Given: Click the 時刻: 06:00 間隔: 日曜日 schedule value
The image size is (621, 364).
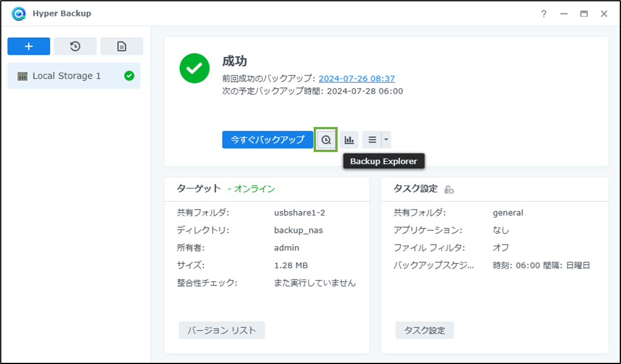Looking at the screenshot, I should point(541,266).
